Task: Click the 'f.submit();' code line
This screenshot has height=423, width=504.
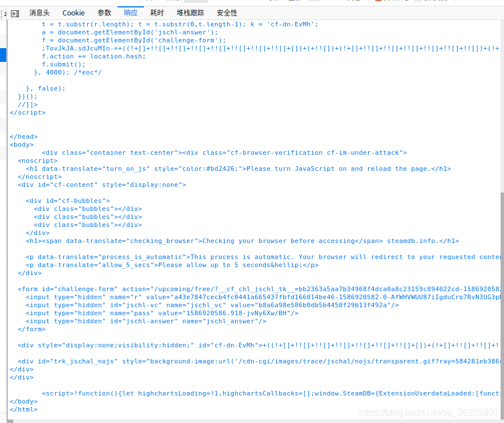Action: coord(64,65)
